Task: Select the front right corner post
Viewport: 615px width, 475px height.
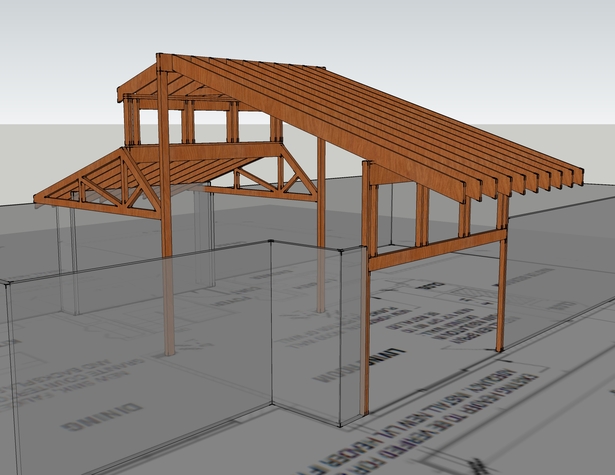Action: 366,288
